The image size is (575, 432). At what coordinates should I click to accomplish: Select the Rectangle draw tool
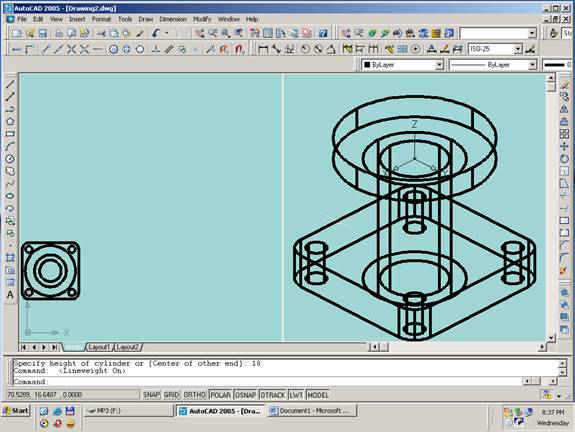[x=10, y=134]
